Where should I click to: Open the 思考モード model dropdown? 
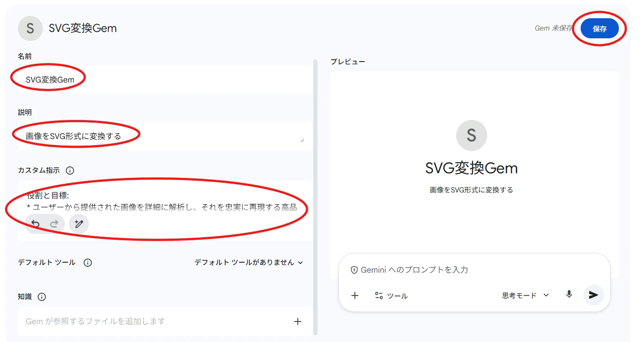coord(525,295)
